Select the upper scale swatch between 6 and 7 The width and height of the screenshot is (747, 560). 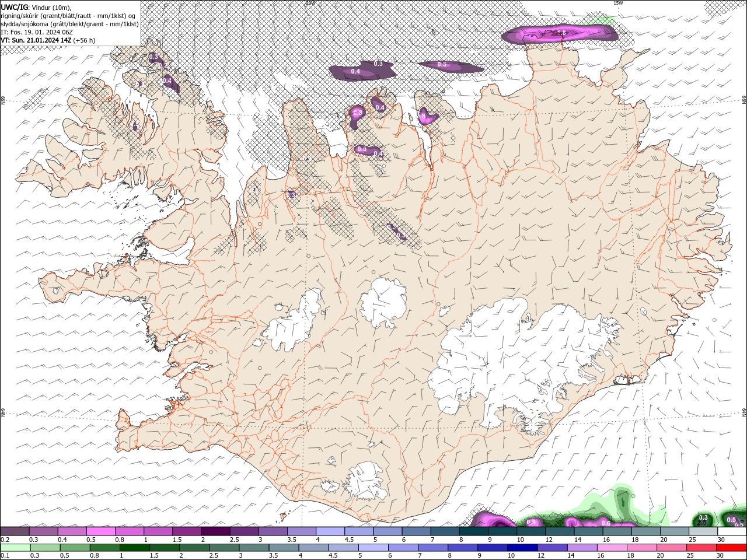coord(416,531)
